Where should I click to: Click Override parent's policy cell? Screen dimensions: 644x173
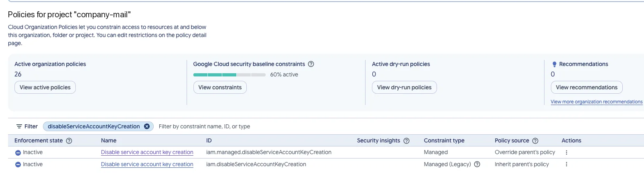tap(525, 152)
